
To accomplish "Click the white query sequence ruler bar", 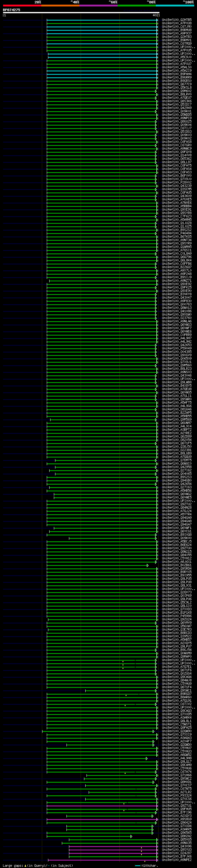I will (81, 12).
